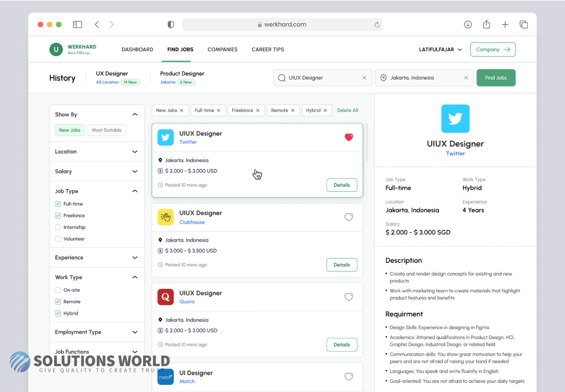
Task: Select the Product Designer history entry
Action: pos(182,77)
